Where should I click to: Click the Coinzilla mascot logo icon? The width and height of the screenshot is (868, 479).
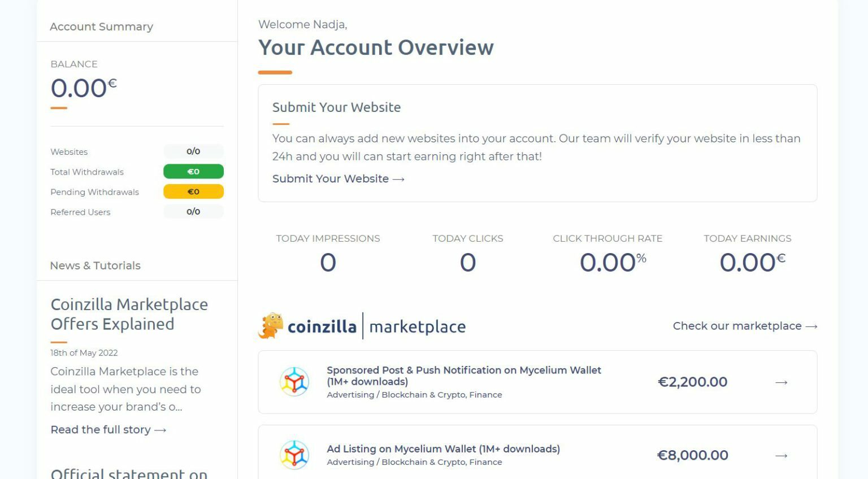[271, 325]
